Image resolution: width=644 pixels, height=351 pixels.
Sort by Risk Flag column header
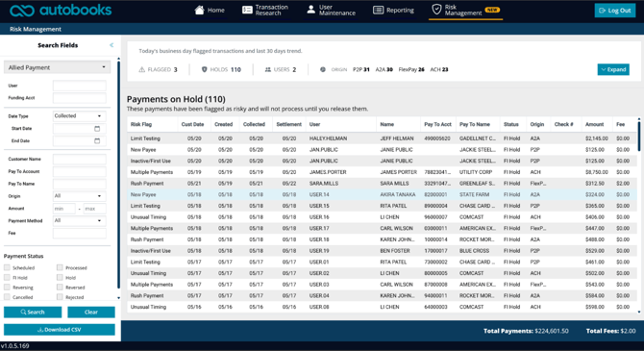[141, 124]
